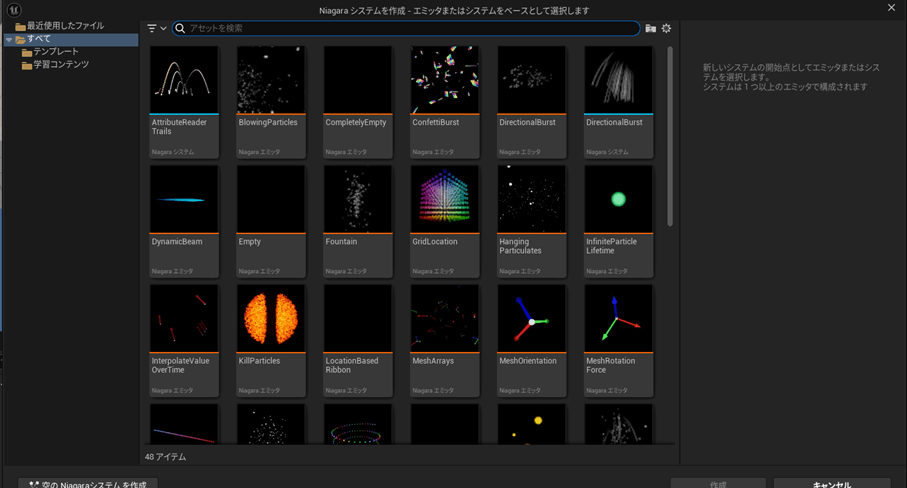The height and width of the screenshot is (488, 907).
Task: Choose the InterpolateValueOverTime emitter
Action: [184, 340]
